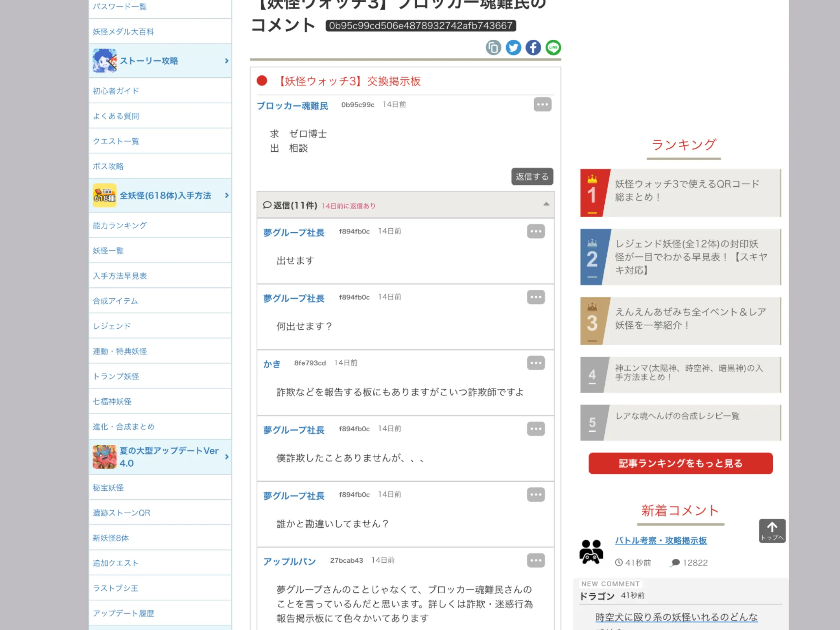840x630 pixels.
Task: Open options for 僕詐欺したことありませんが reply
Action: point(536,429)
